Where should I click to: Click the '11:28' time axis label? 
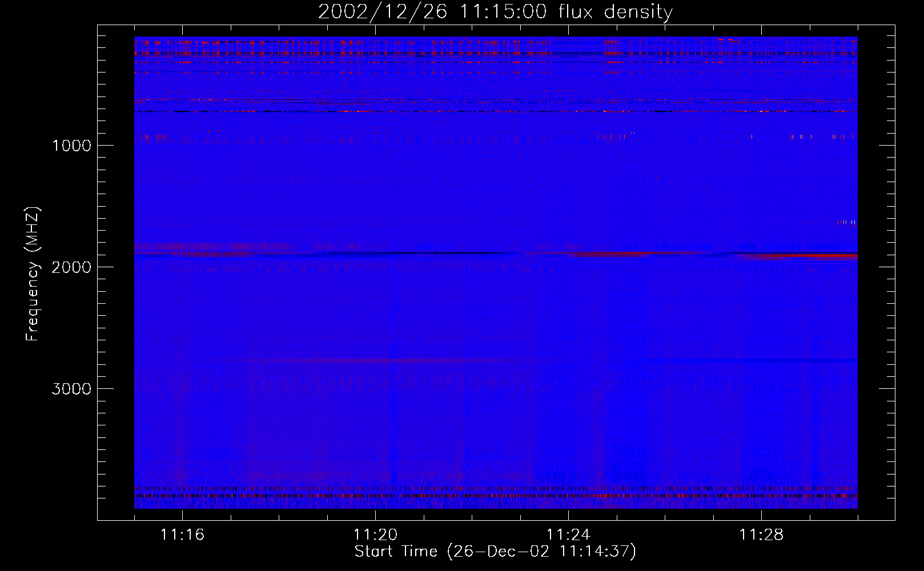[x=761, y=534]
